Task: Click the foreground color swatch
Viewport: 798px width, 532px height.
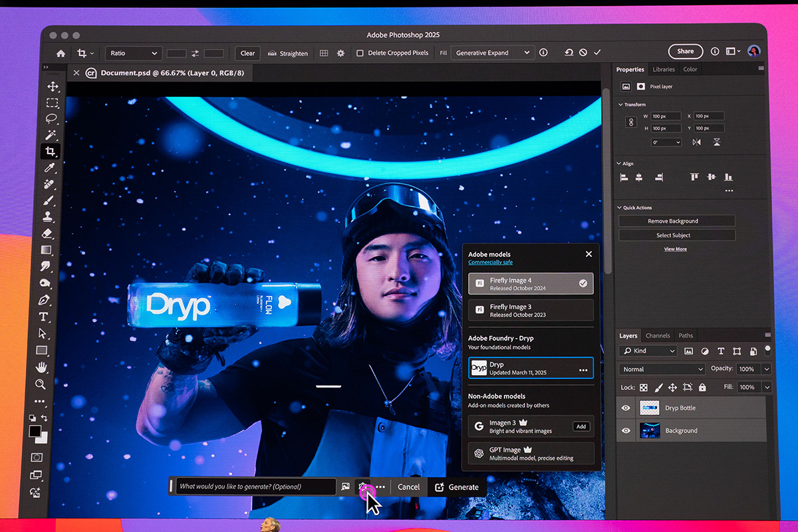Action: coord(35,433)
